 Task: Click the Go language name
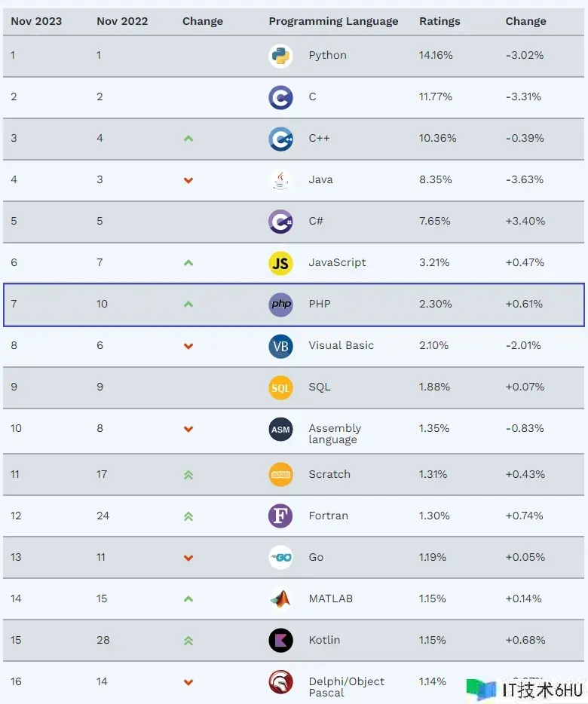pos(316,558)
